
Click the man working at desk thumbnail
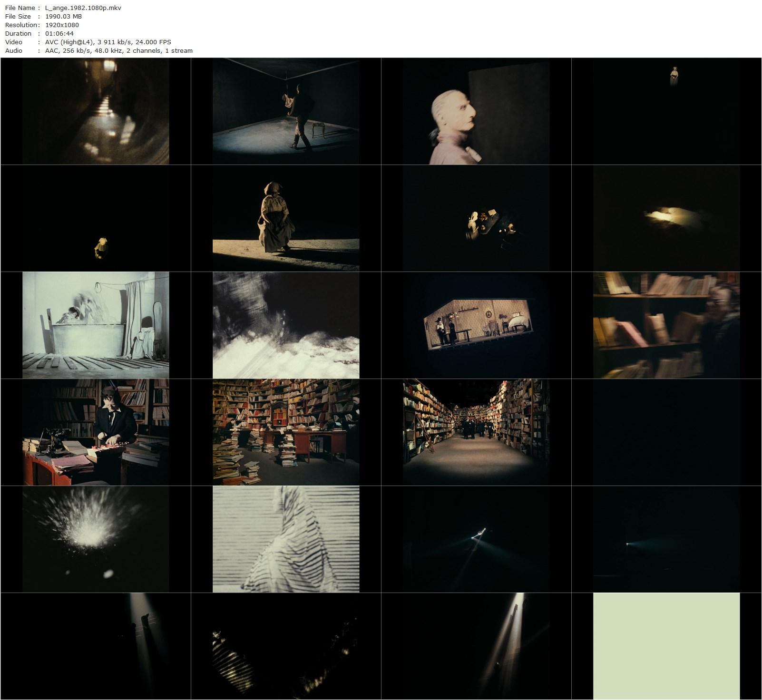[96, 432]
